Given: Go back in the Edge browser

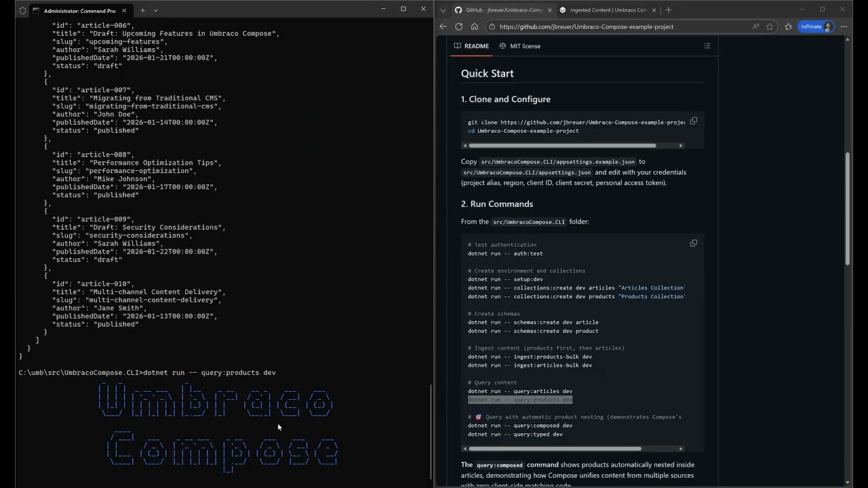Looking at the screenshot, I should point(443,26).
